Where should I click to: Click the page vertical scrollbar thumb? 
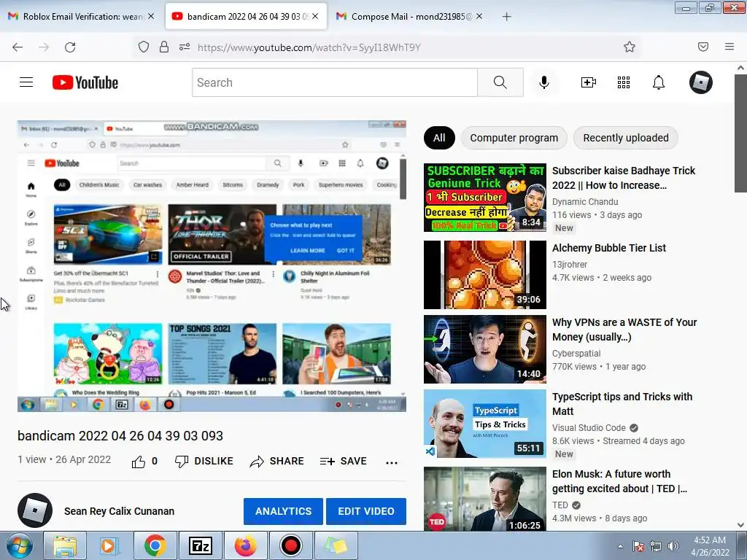[x=740, y=133]
